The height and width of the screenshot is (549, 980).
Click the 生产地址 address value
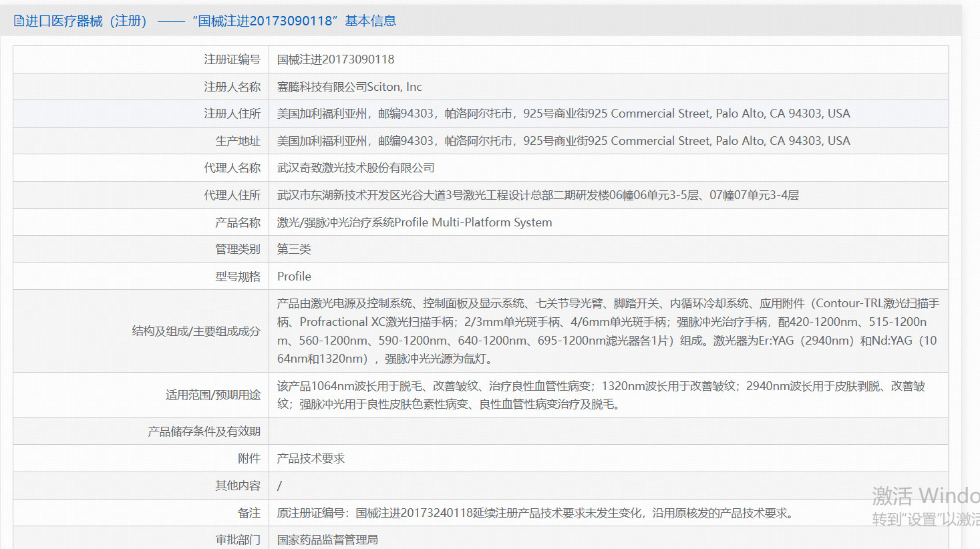pos(563,141)
